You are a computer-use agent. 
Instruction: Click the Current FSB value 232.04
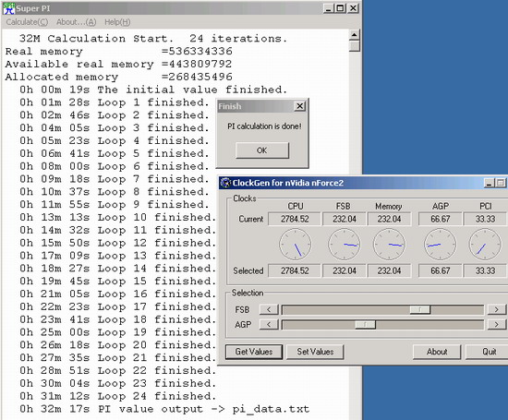(x=345, y=219)
